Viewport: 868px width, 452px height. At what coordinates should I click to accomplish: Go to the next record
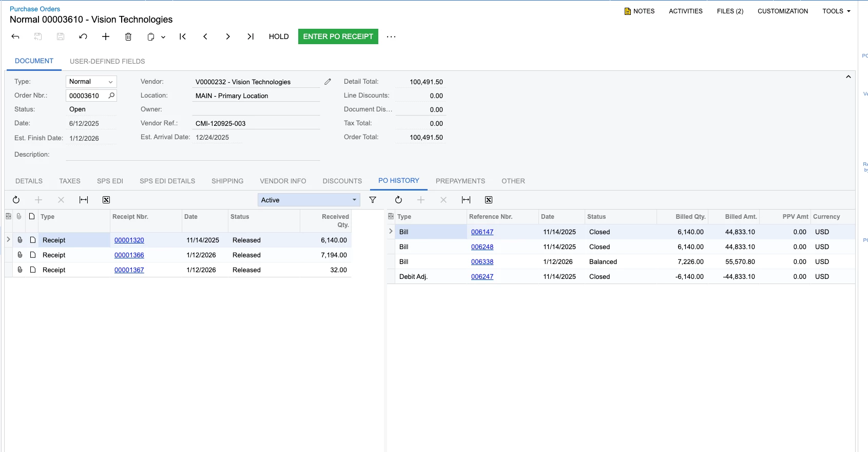click(x=228, y=36)
